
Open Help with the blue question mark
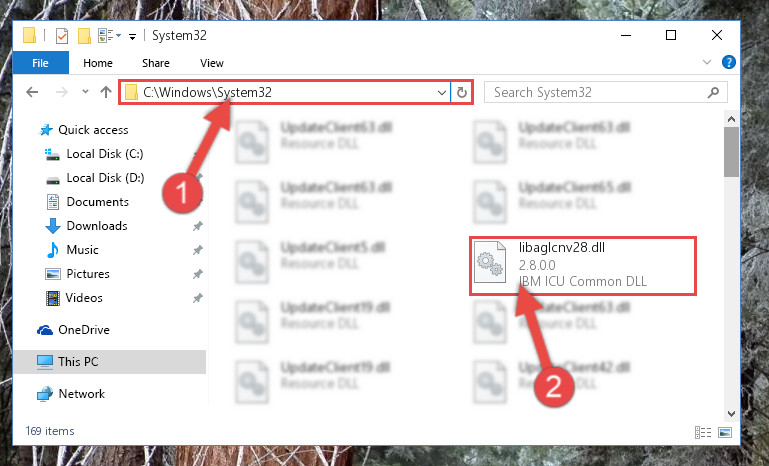pos(728,62)
